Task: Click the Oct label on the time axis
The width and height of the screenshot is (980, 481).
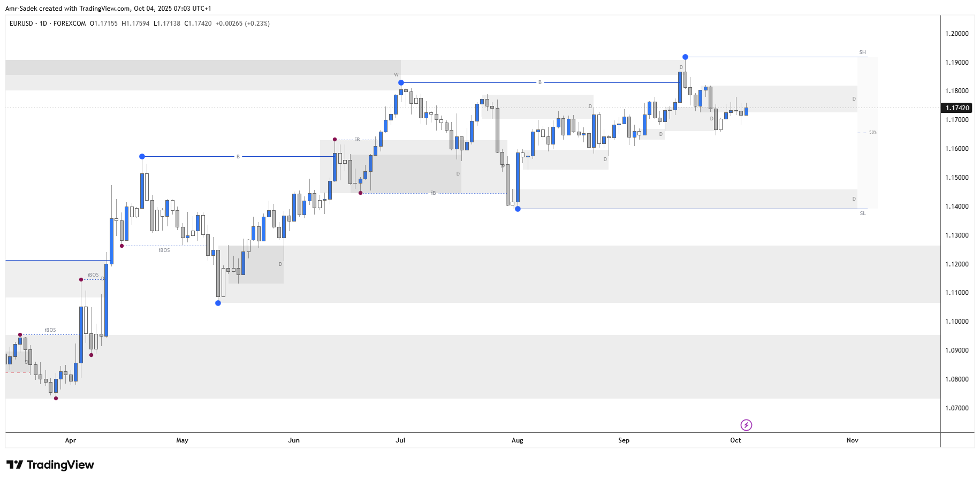Action: (735, 440)
